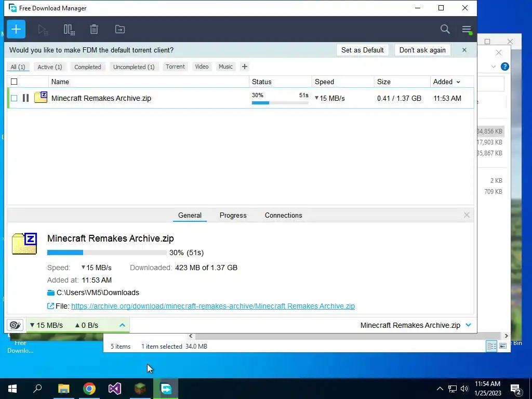532x399 pixels.
Task: Open search in Free Download Manager
Action: coord(445,29)
